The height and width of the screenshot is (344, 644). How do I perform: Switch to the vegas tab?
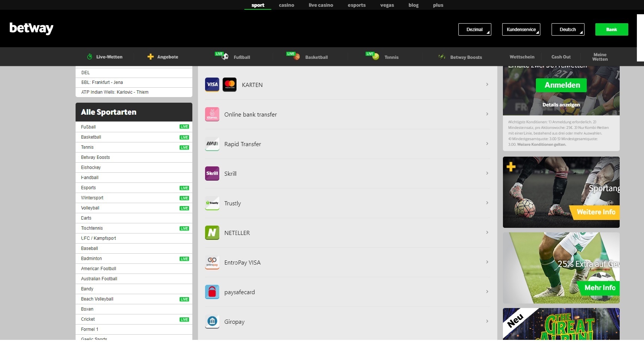click(x=387, y=5)
